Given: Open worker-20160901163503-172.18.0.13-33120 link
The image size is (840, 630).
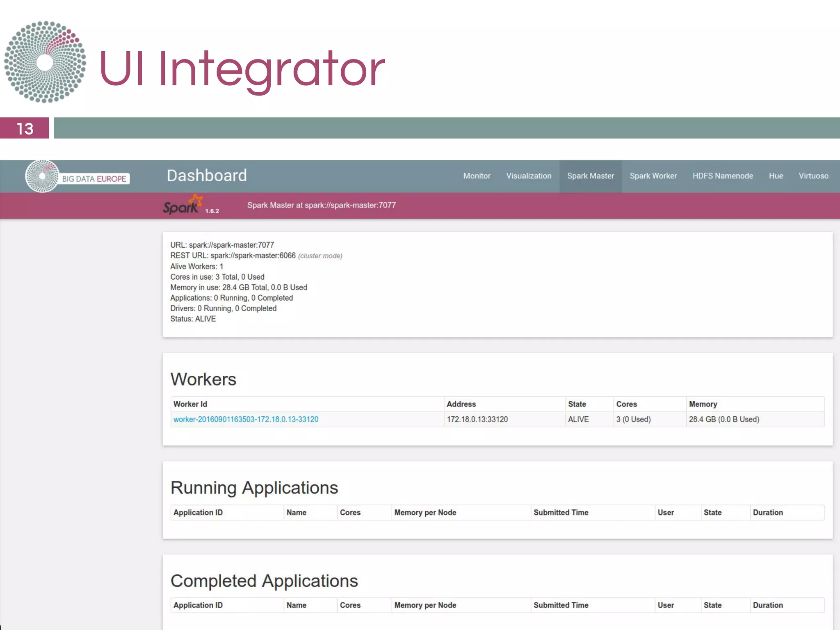Looking at the screenshot, I should [x=246, y=419].
